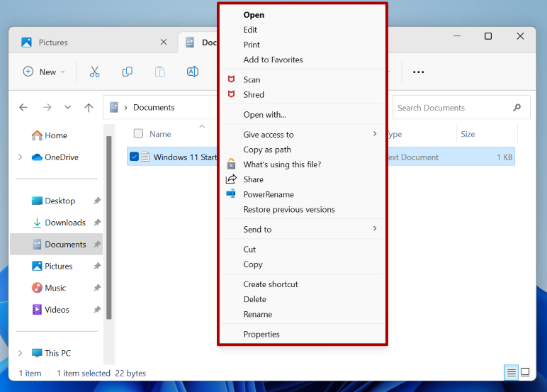Close the Pictures tab
The height and width of the screenshot is (392, 547).
(163, 43)
